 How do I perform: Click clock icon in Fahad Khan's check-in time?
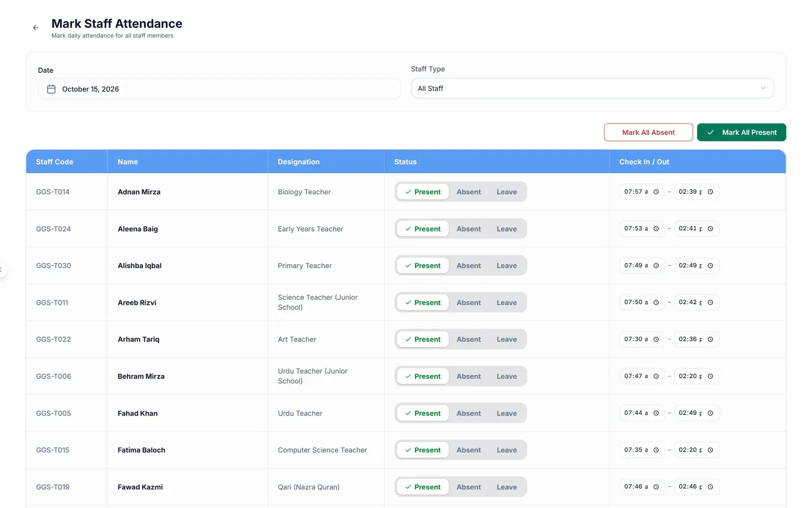click(x=656, y=413)
